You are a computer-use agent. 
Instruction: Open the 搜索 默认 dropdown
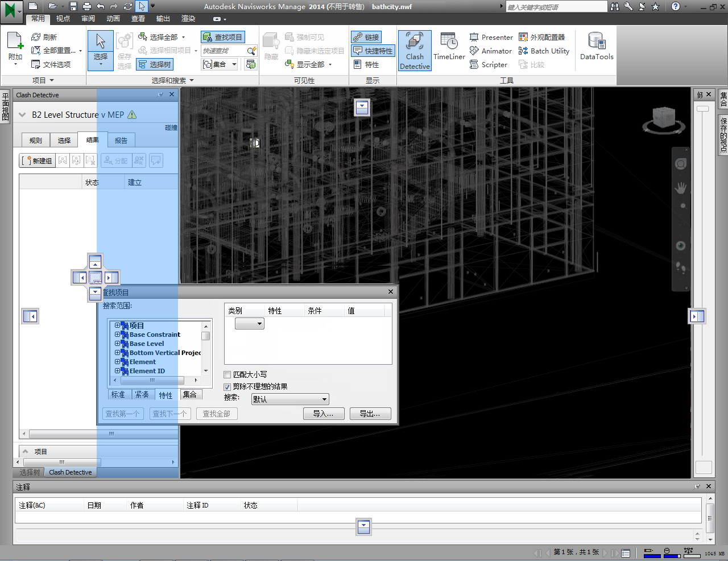[290, 399]
